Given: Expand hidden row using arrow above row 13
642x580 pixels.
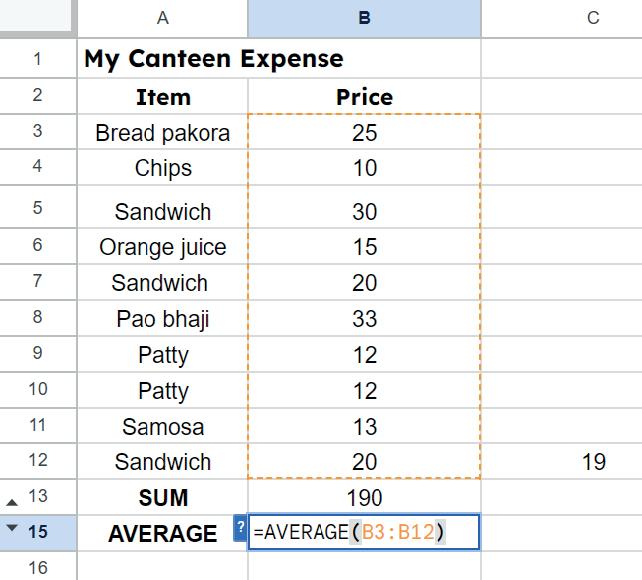Looking at the screenshot, I should 12,498.
